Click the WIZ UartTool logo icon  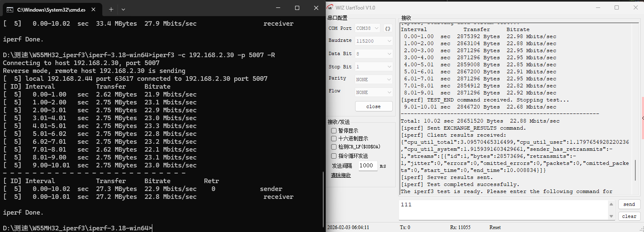click(x=330, y=7)
